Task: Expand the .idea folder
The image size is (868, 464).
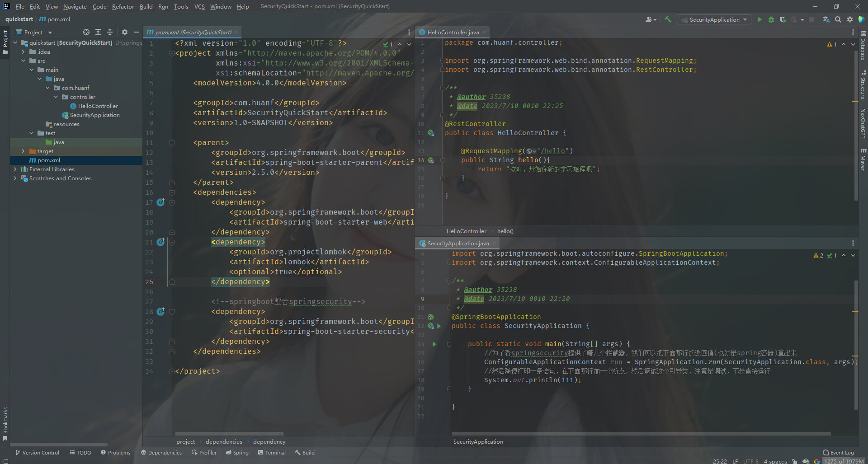Action: [24, 52]
